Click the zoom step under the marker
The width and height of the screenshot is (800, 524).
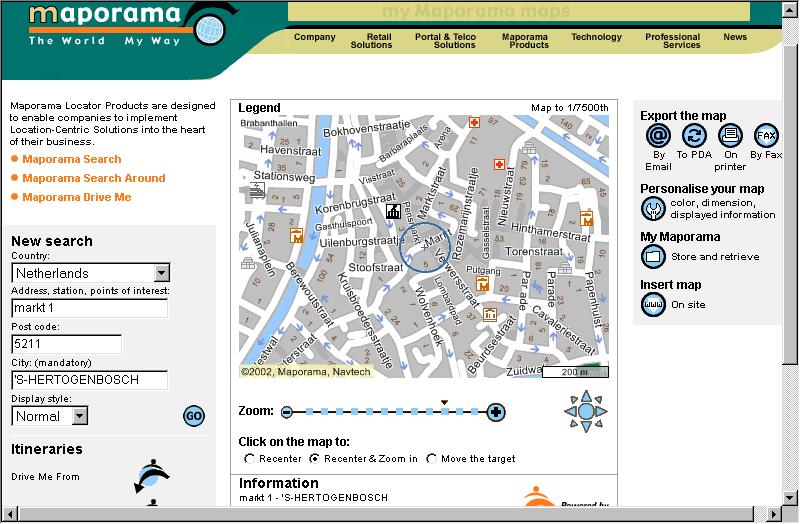(445, 411)
